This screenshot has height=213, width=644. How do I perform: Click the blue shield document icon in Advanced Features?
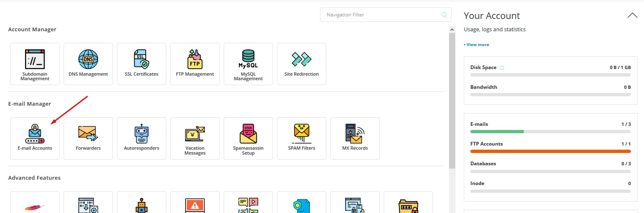302,206
